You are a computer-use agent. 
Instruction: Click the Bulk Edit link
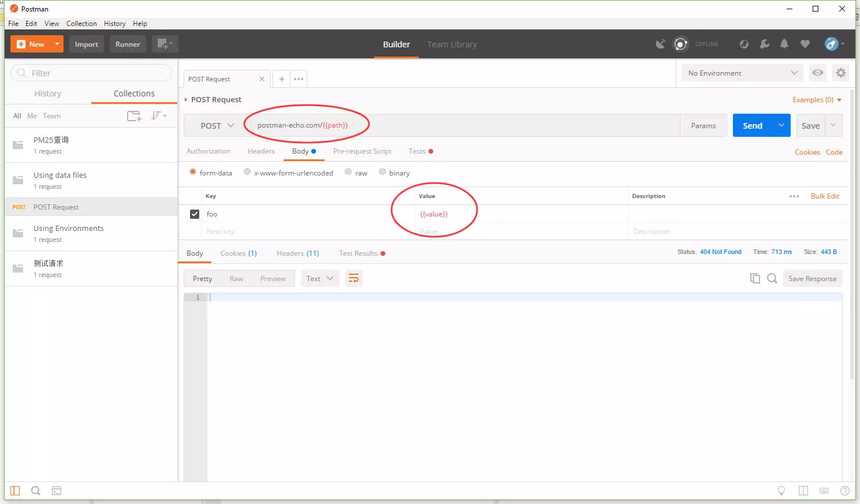coord(825,196)
